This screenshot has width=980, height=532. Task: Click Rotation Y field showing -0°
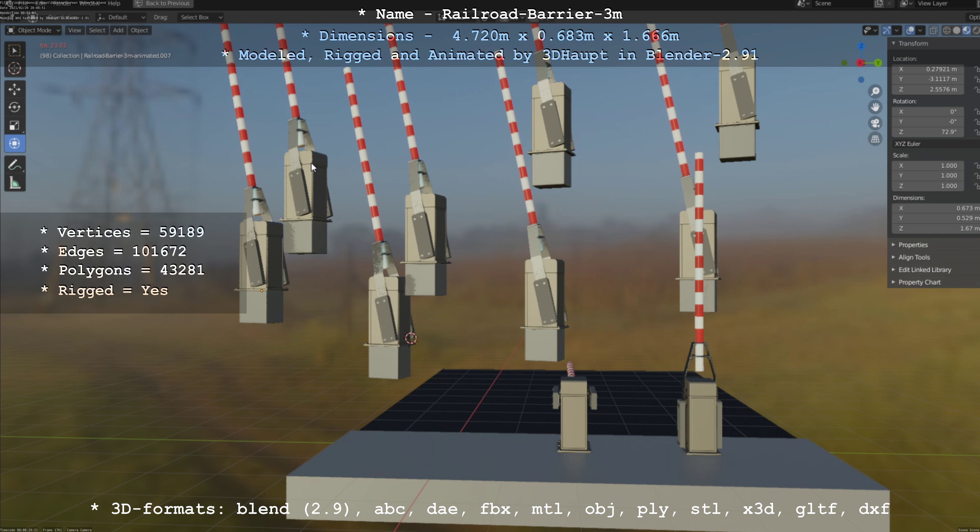pyautogui.click(x=928, y=122)
